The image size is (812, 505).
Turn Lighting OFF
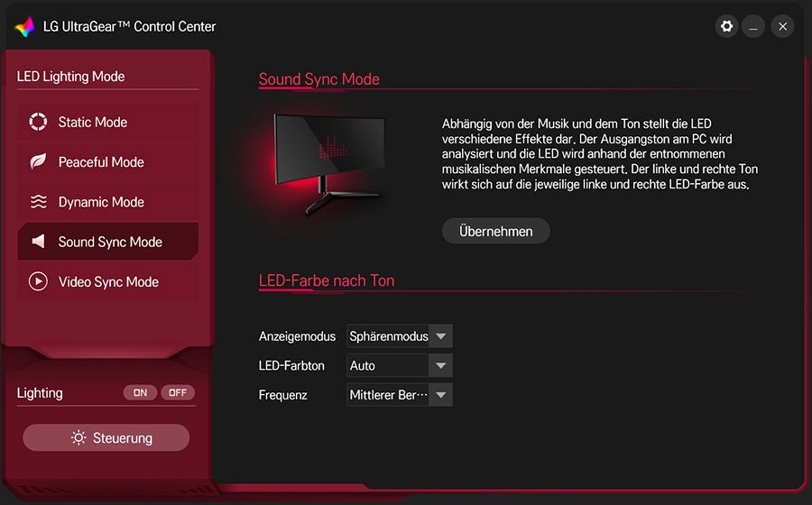pyautogui.click(x=178, y=392)
